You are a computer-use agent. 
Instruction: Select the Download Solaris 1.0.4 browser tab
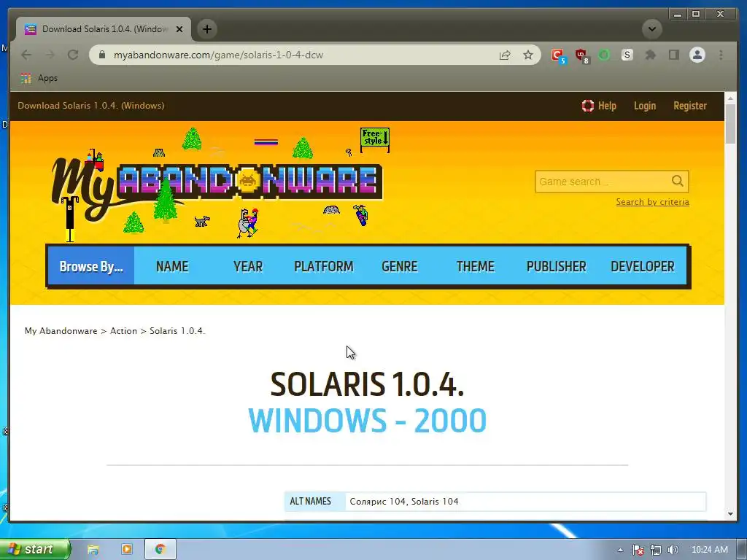coord(104,29)
